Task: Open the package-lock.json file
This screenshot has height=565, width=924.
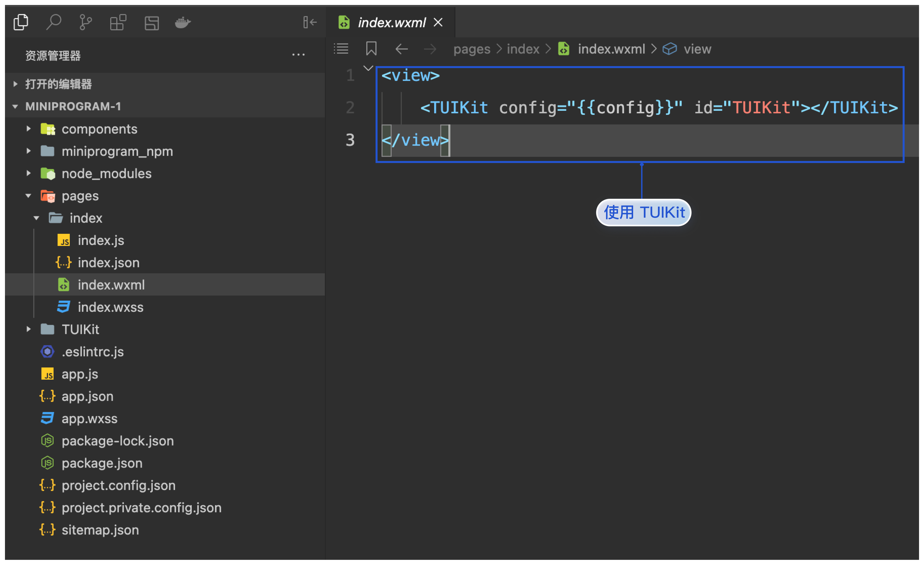Action: [x=165, y=441]
